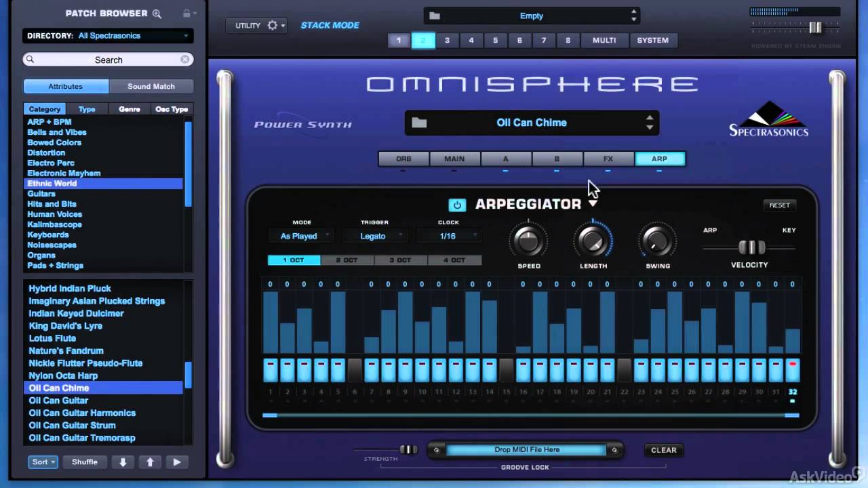
Task: Toggle the Arpeggiator power button
Action: [457, 205]
